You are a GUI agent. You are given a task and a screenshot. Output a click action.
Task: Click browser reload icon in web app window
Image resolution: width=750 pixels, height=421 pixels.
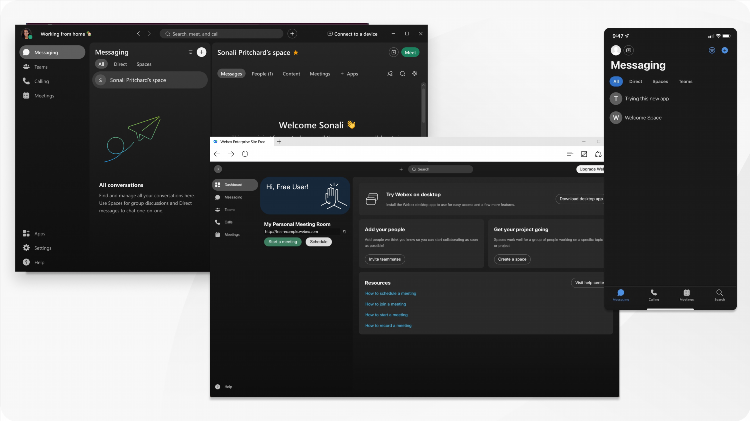click(x=245, y=154)
